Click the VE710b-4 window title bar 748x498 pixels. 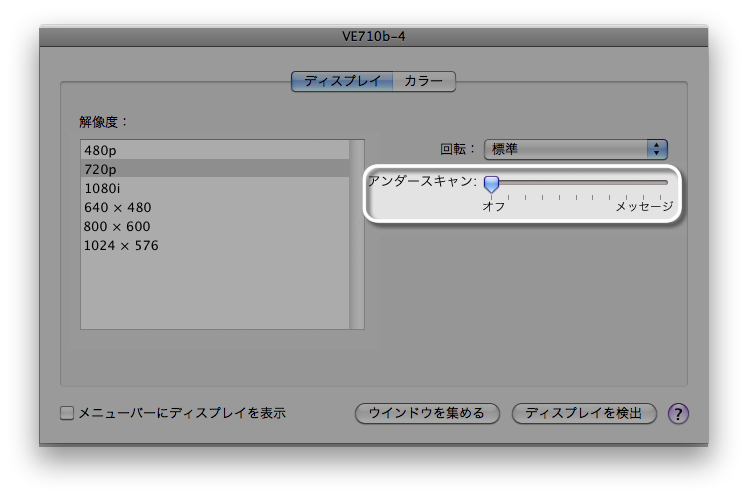[x=373, y=36]
